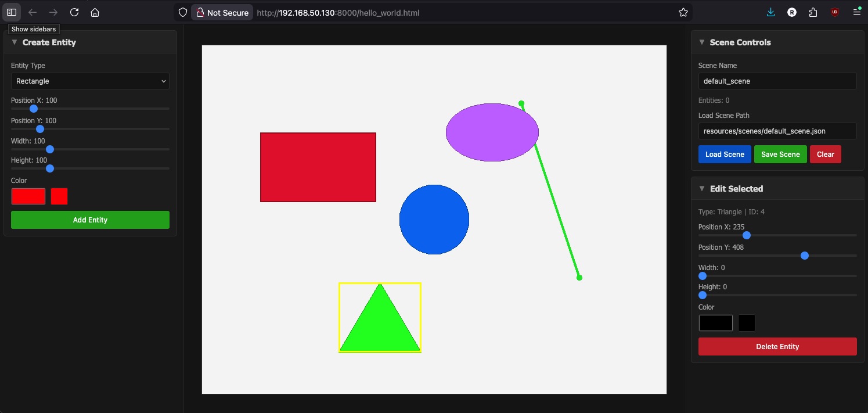Select the red rectangle on the canvas

[318, 167]
